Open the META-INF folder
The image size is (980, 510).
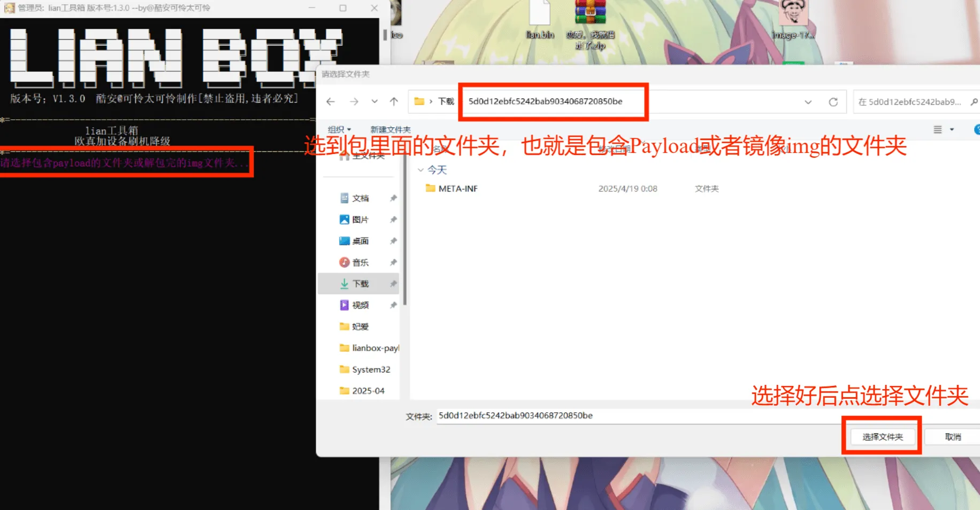click(x=457, y=189)
